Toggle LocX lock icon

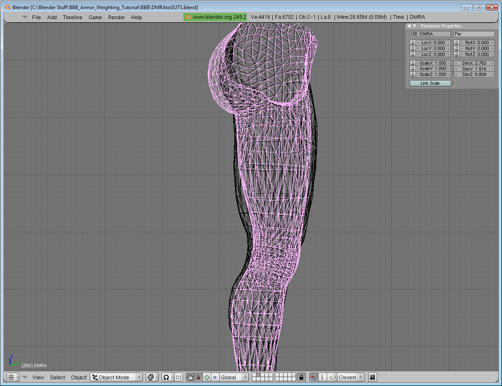tap(412, 43)
